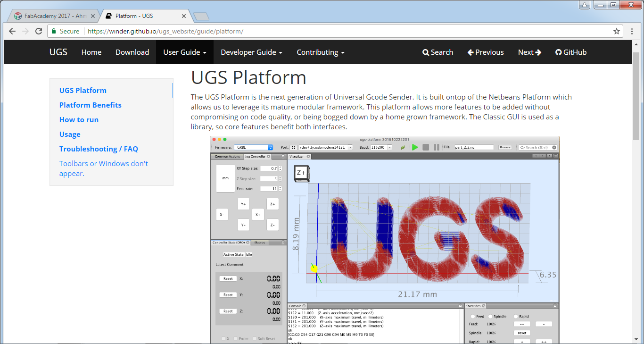Close the Platform - UGS tab
644x344 pixels.
click(x=183, y=16)
